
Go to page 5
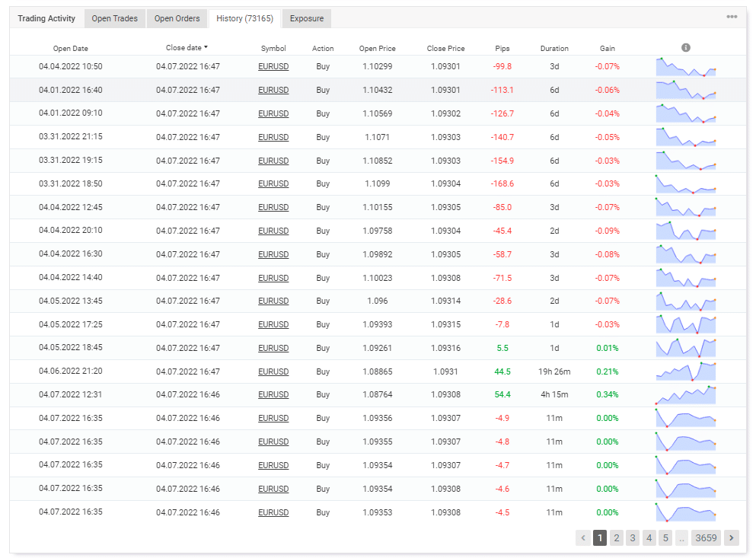click(x=665, y=537)
